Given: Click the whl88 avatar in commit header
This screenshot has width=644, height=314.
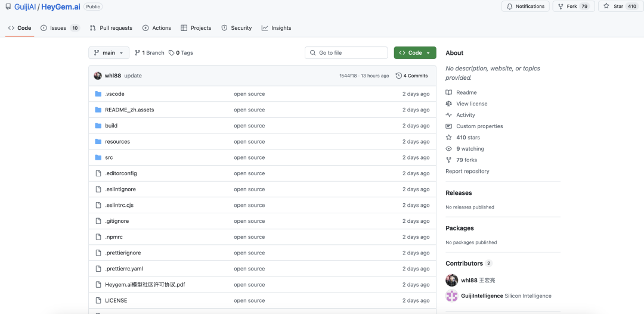Looking at the screenshot, I should pos(98,76).
